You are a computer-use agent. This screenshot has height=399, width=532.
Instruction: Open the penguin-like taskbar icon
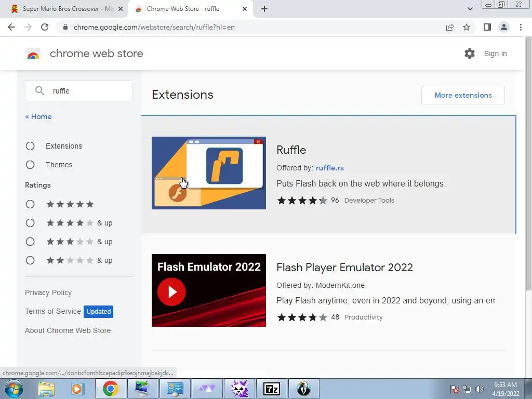click(303, 389)
